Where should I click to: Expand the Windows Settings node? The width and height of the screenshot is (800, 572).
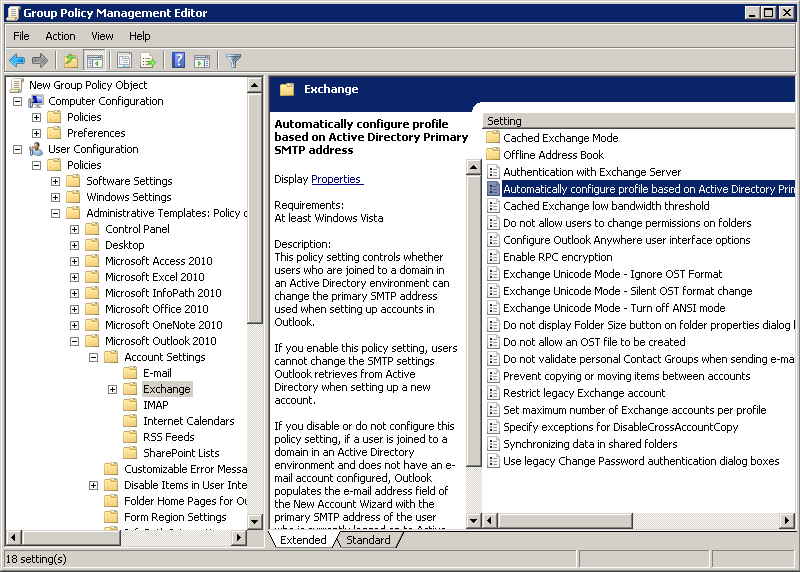55,197
